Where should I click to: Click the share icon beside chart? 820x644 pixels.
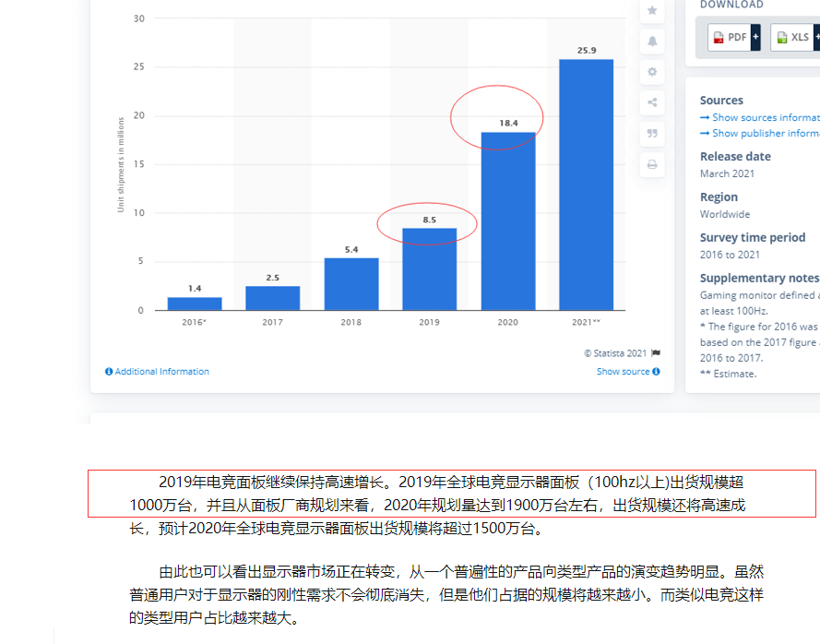coord(652,102)
